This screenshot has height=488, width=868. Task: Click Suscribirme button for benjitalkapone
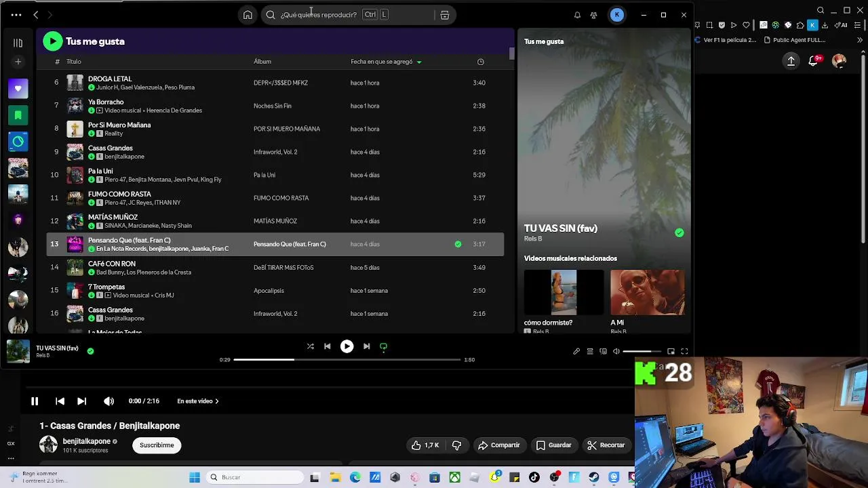157,445
